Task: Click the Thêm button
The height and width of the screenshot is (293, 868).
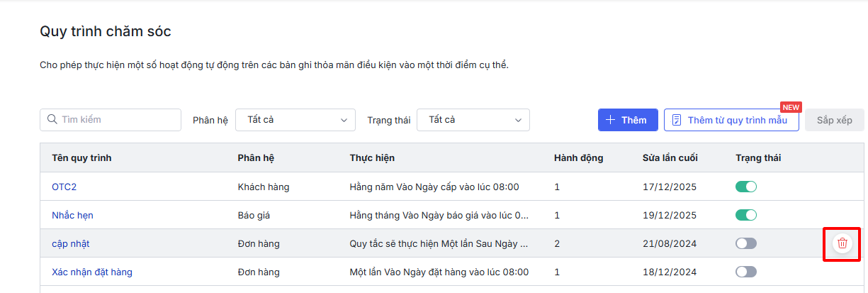Action: click(628, 120)
